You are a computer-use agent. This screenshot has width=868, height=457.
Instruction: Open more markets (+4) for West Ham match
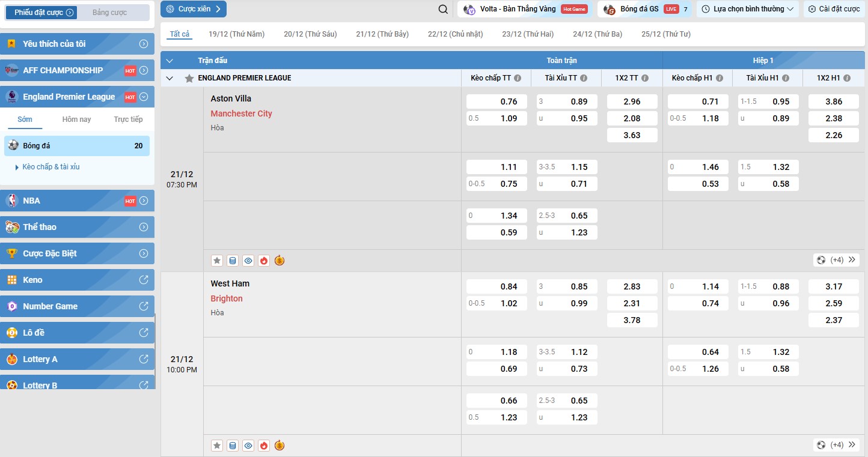[837, 445]
